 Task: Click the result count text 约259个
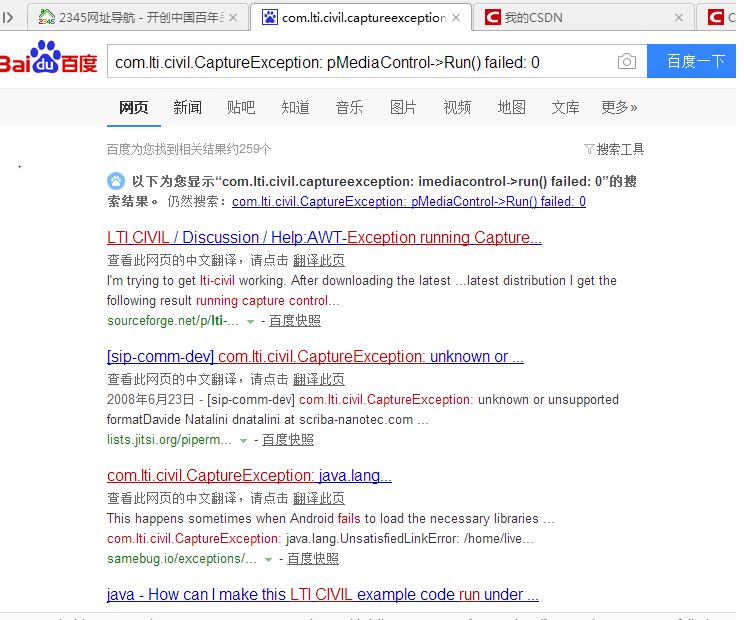click(x=250, y=149)
